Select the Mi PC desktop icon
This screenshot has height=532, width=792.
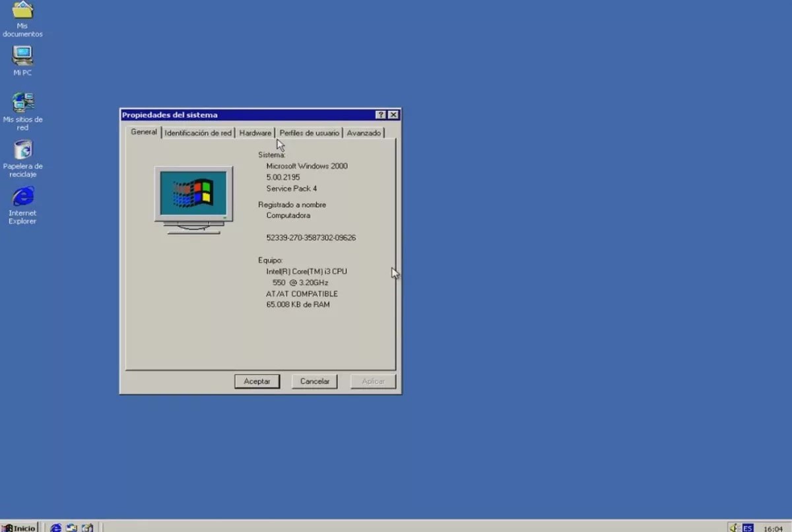point(22,61)
